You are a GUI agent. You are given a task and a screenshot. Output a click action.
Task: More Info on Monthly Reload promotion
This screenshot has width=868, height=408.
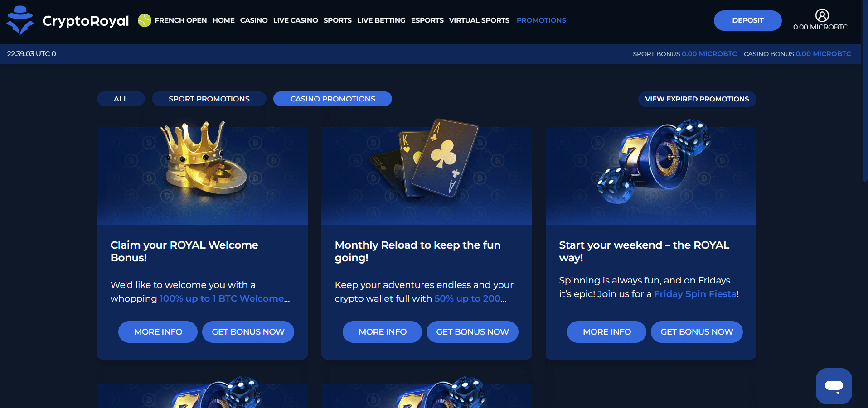click(x=382, y=332)
